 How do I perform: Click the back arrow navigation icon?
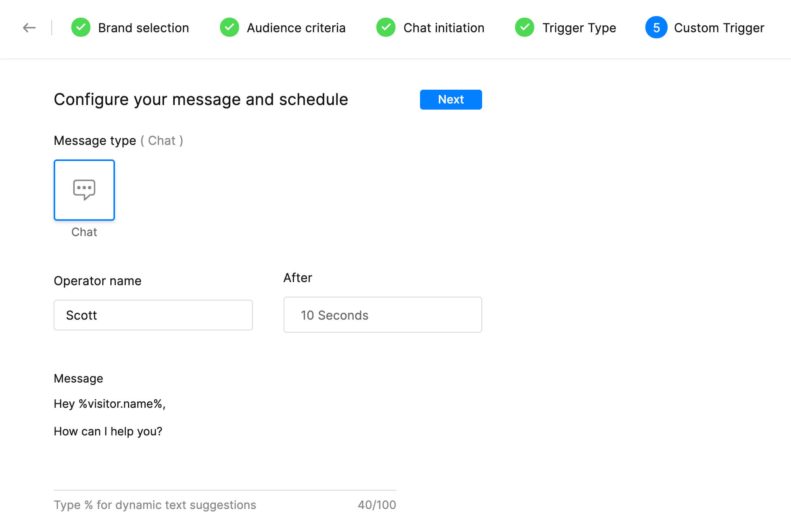(29, 28)
